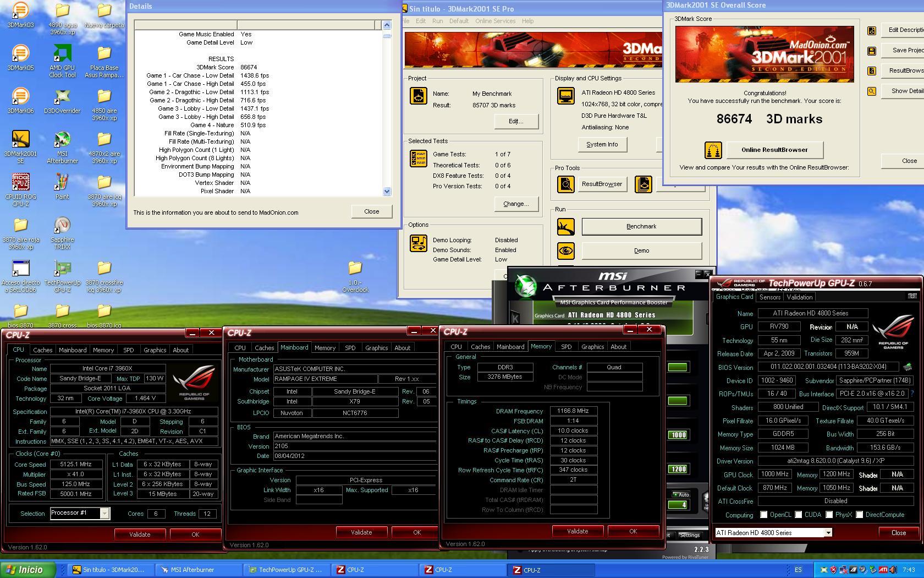Viewport: 924px width, 578px height.
Task: Open the Default menu in 3DMark
Action: coord(459,21)
